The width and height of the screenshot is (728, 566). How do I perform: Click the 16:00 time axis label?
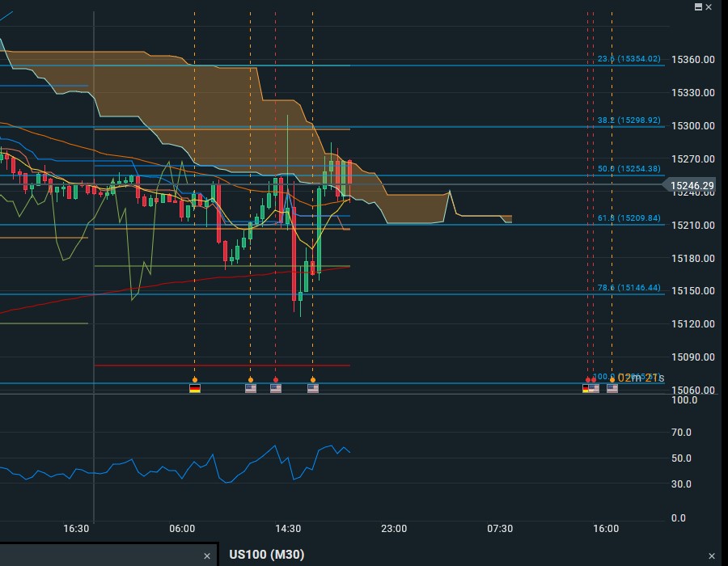[x=606, y=529]
